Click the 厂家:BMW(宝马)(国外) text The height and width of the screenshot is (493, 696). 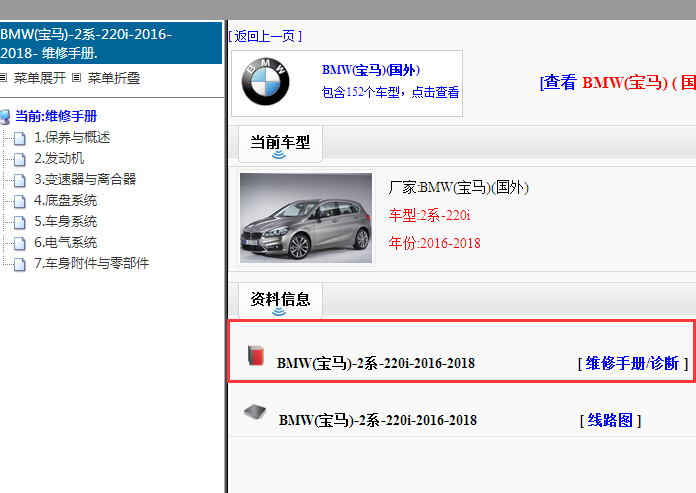tap(459, 188)
